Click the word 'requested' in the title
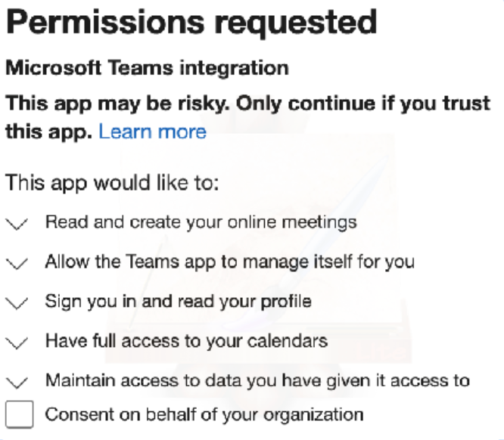This screenshot has height=440, width=504. coord(295,23)
